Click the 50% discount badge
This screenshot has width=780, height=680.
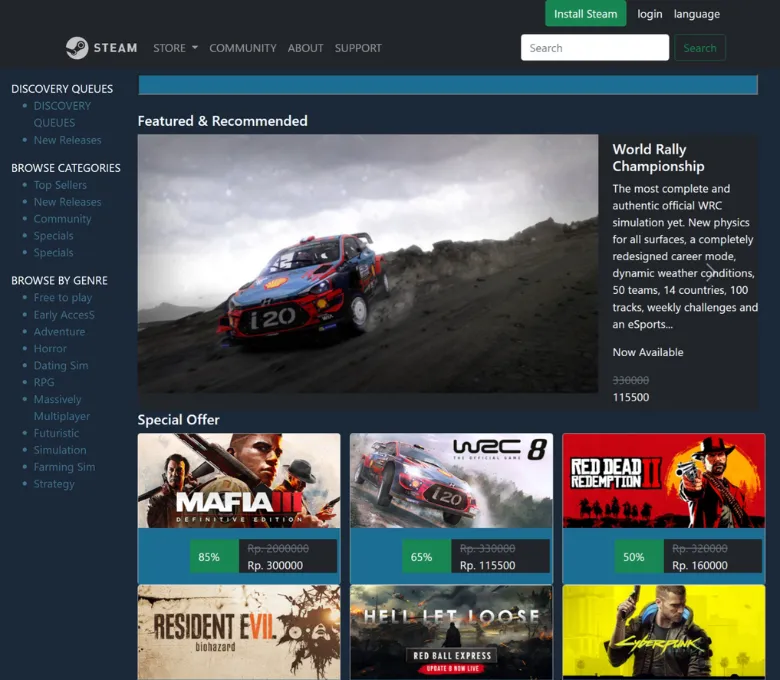point(639,557)
